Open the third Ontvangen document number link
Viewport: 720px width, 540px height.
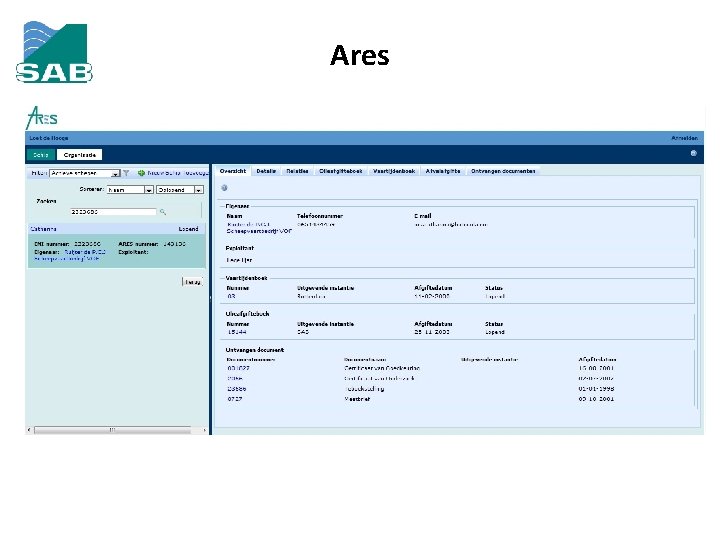pyautogui.click(x=237, y=388)
